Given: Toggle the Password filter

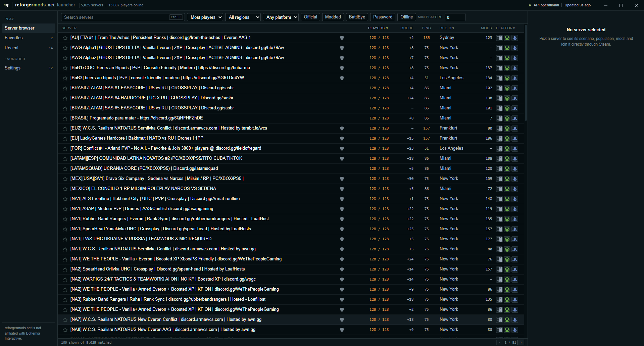Looking at the screenshot, I should [383, 17].
